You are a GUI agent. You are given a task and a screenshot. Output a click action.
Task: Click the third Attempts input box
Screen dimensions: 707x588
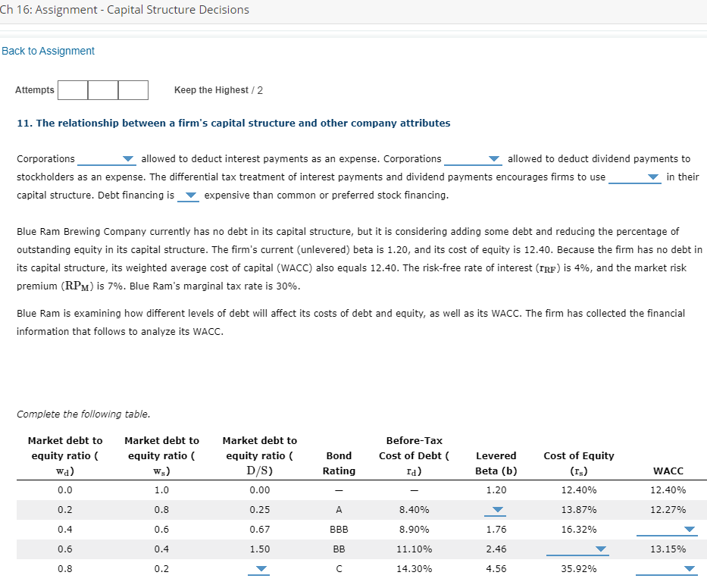133,90
